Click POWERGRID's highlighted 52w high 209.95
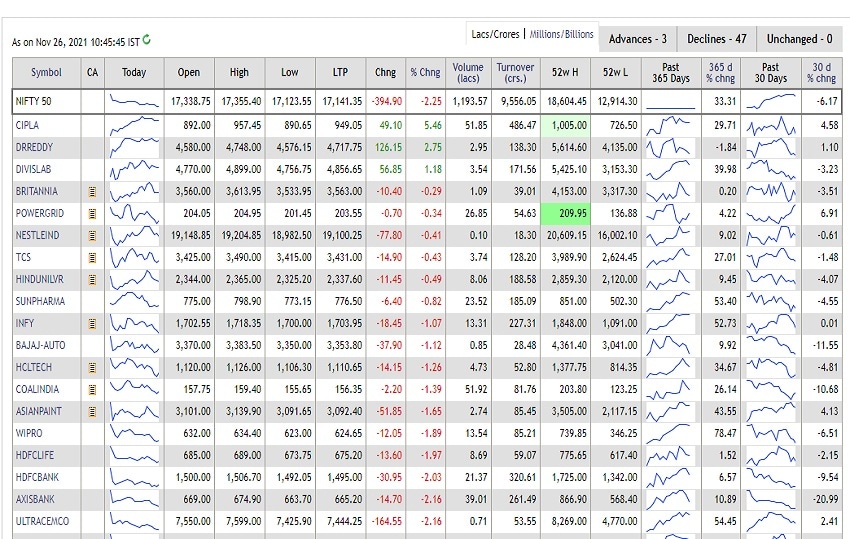 pyautogui.click(x=565, y=214)
